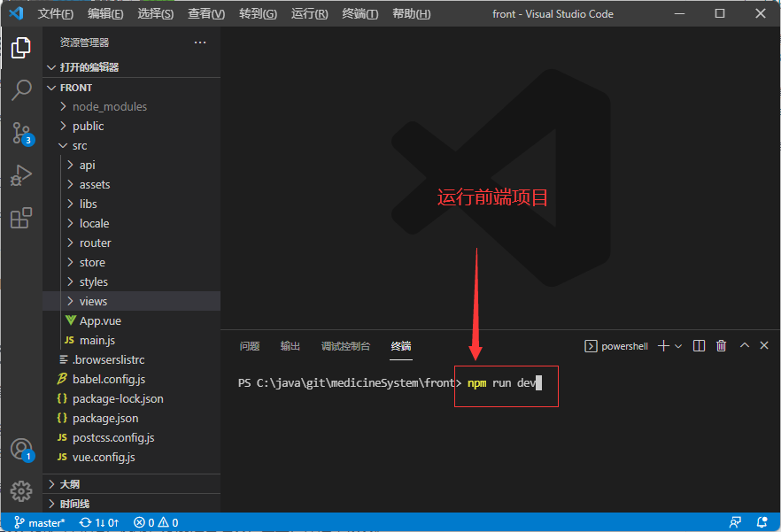Expand the node_modules folder
This screenshot has height=532, width=781.
point(131,106)
